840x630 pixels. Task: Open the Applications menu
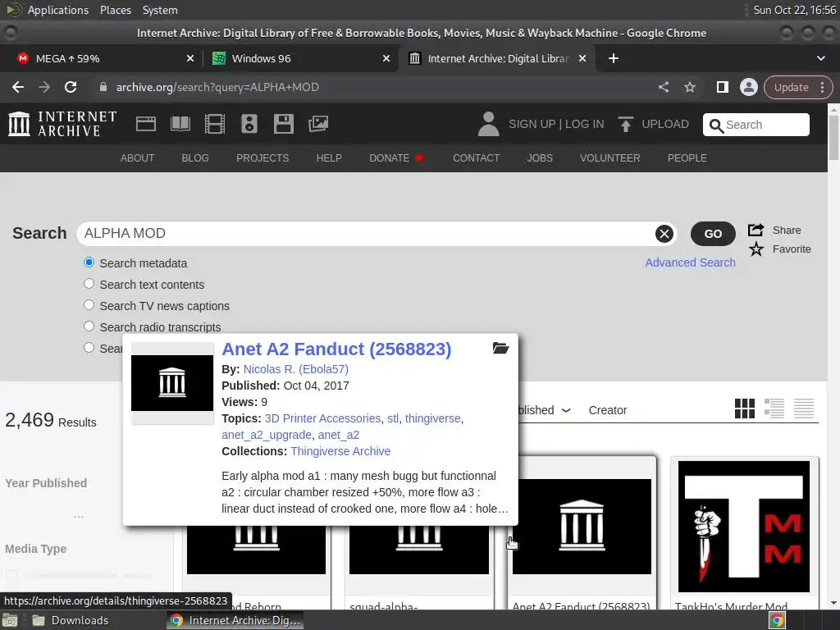click(x=58, y=10)
